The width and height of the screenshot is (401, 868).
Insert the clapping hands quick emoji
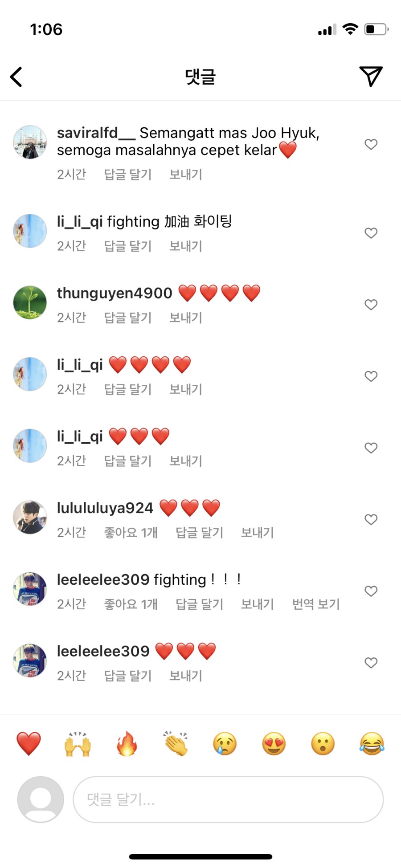pos(176,744)
